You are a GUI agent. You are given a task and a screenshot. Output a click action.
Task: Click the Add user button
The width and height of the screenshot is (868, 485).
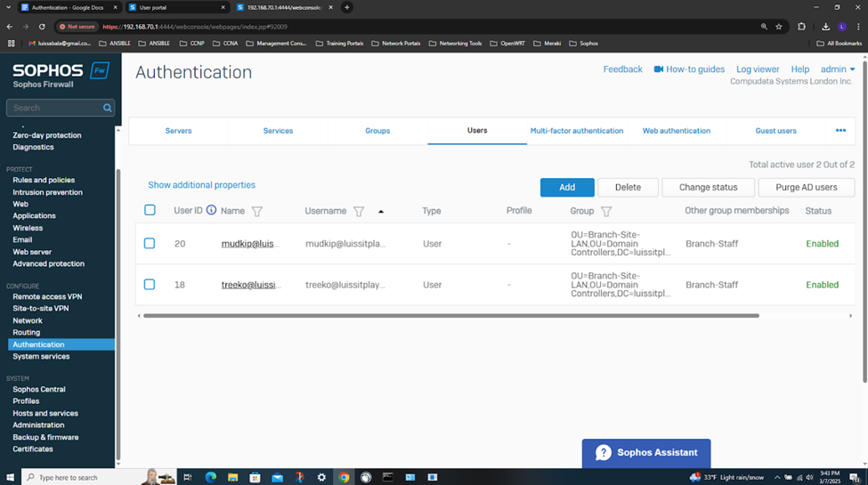pos(567,187)
